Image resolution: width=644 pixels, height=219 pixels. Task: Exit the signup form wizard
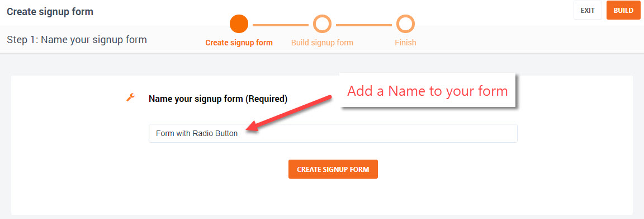(x=588, y=10)
